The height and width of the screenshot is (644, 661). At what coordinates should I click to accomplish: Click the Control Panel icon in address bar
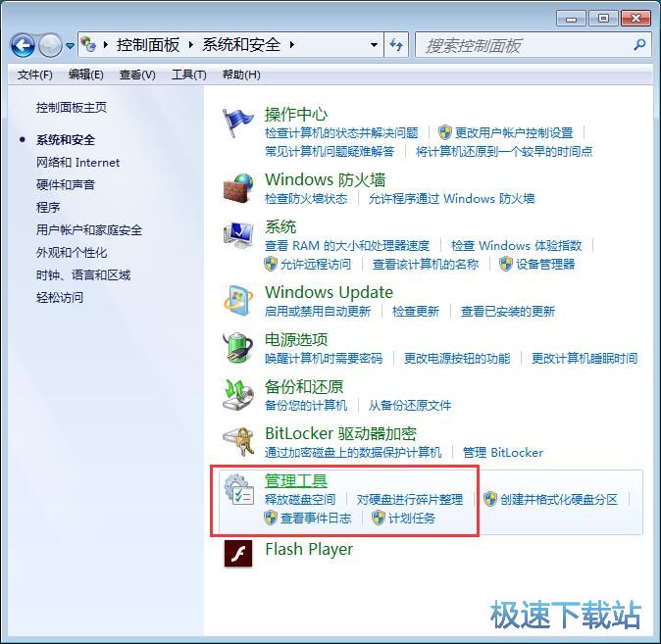[x=88, y=44]
